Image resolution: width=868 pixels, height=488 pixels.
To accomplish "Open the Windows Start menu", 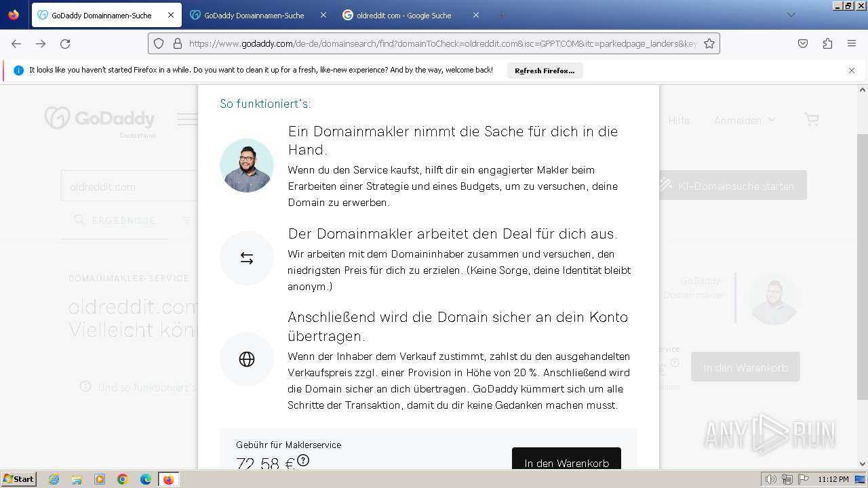I will pos(19,479).
